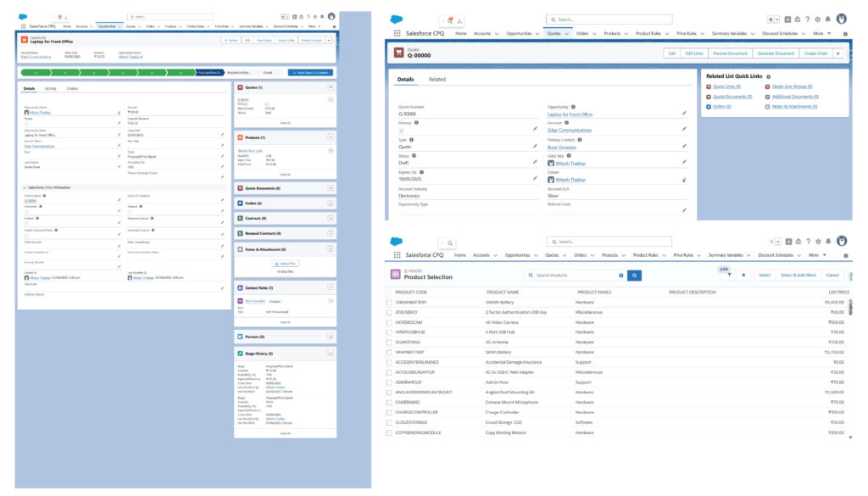Click user avatar in Quote window
This screenshot has height=496, width=868.
[x=842, y=19]
